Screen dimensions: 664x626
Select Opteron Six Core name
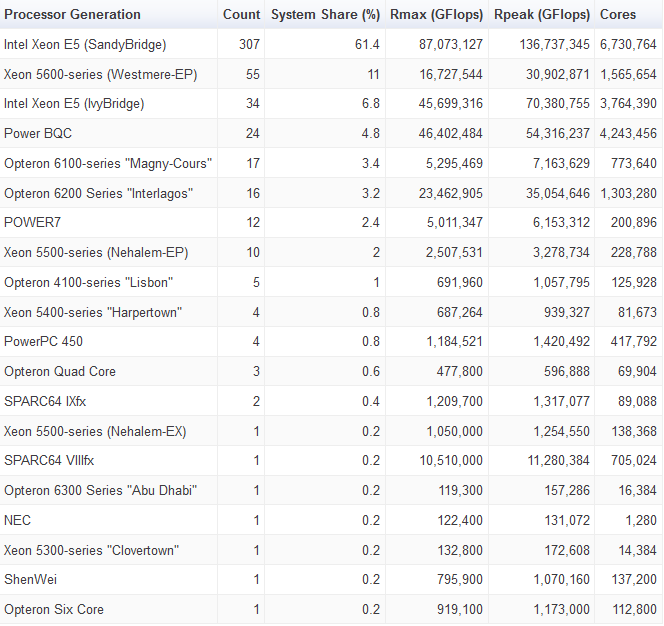[54, 609]
